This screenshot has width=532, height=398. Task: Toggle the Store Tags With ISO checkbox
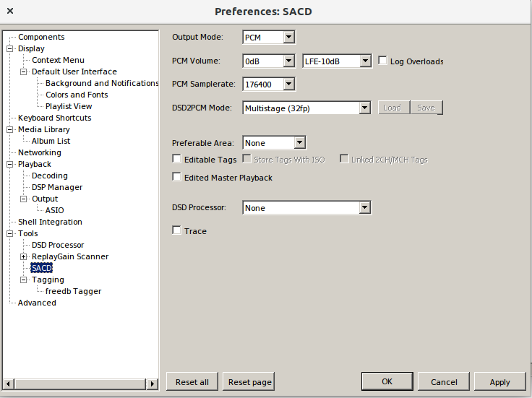tap(246, 159)
